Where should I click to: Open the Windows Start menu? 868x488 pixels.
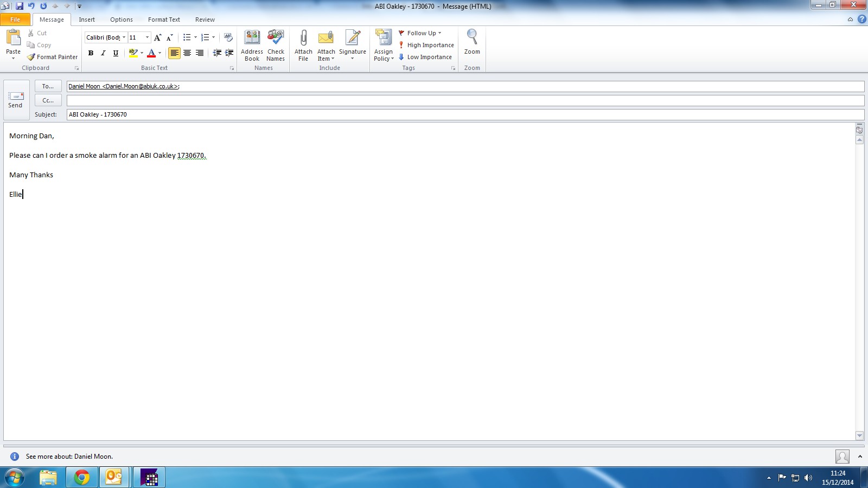(x=15, y=478)
